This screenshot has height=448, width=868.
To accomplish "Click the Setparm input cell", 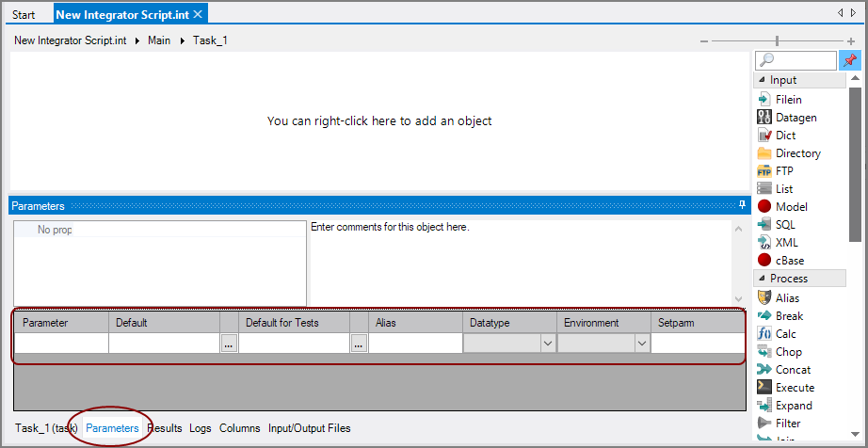I will (698, 344).
